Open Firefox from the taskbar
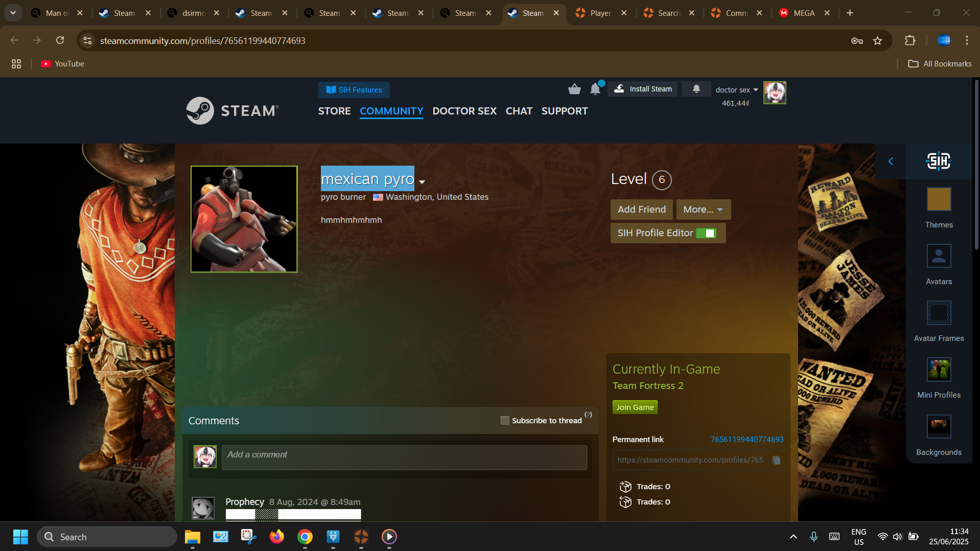Image resolution: width=980 pixels, height=551 pixels. point(276,537)
